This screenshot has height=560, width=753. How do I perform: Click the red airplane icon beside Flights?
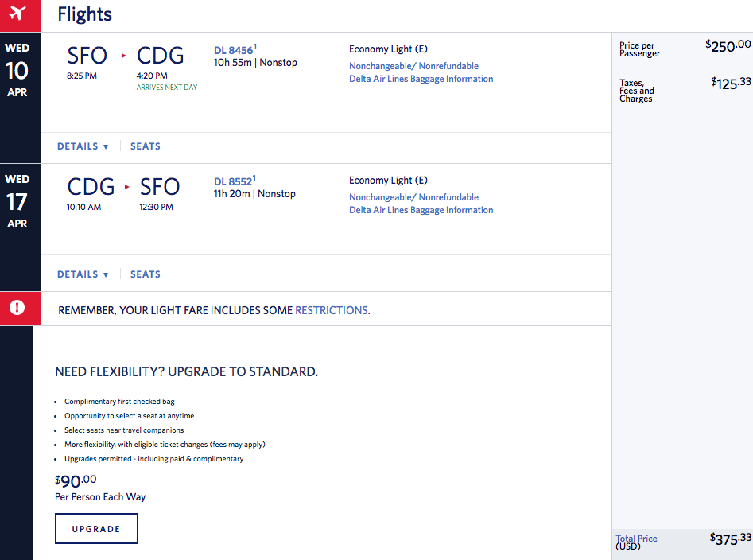17,14
